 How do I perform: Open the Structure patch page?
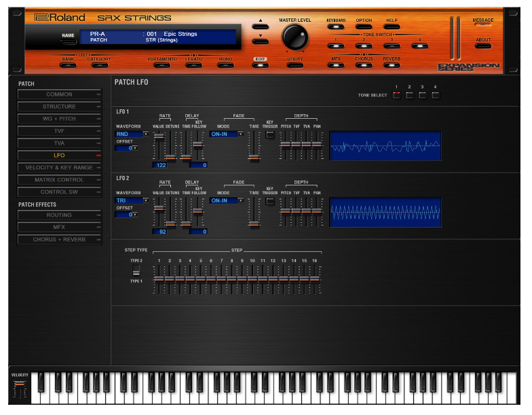click(x=60, y=107)
